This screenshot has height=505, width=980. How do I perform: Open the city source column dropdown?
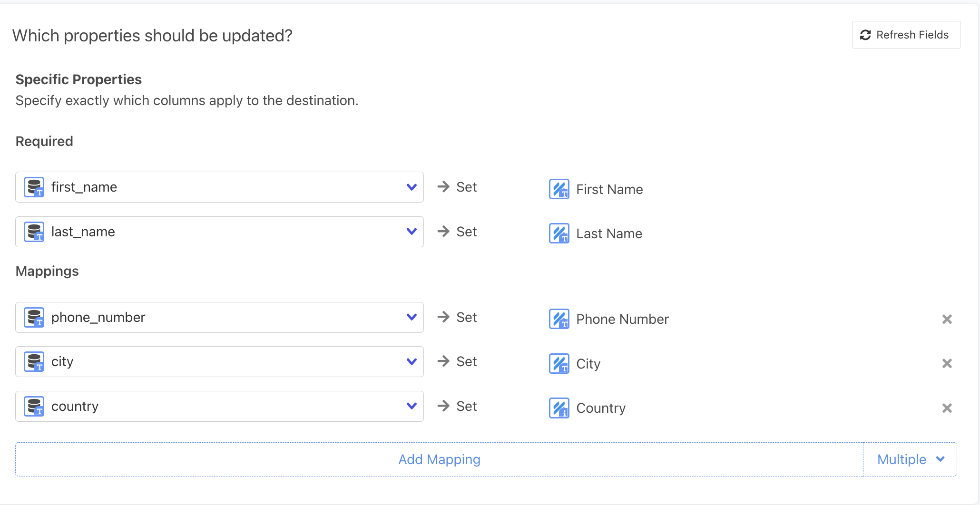[412, 362]
